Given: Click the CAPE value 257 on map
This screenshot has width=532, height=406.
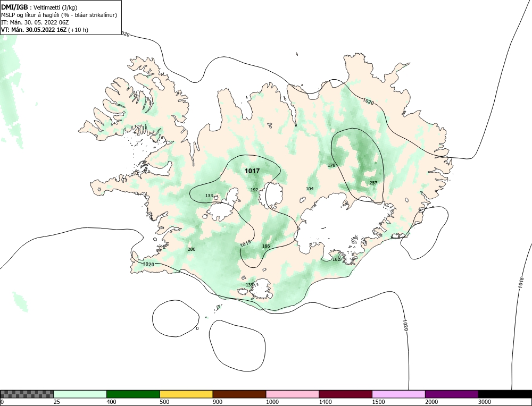Looking at the screenshot, I should [373, 183].
